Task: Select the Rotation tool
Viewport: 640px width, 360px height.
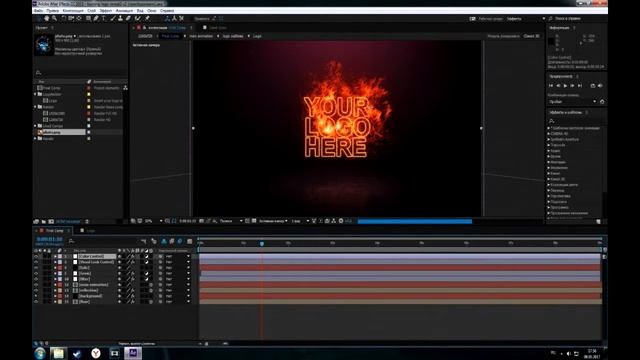Action: tap(63, 18)
